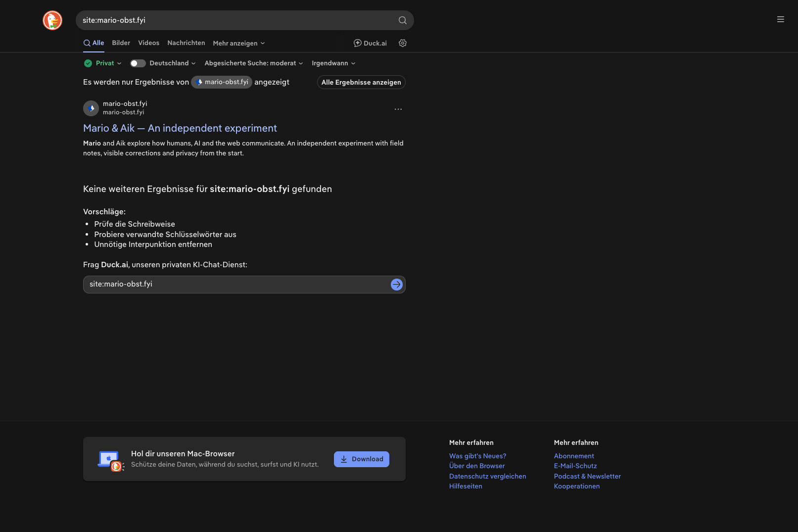Open the Deutschland region dropdown
The image size is (798, 532).
click(x=173, y=63)
